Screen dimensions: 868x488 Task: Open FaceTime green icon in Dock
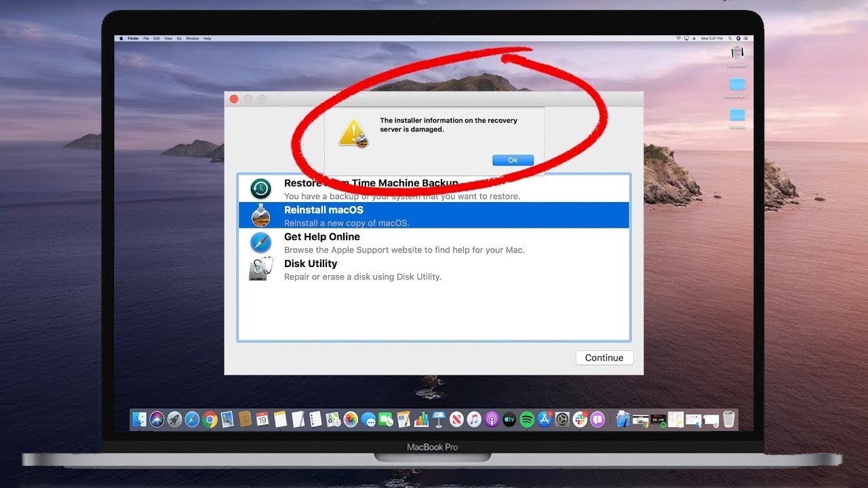point(386,420)
